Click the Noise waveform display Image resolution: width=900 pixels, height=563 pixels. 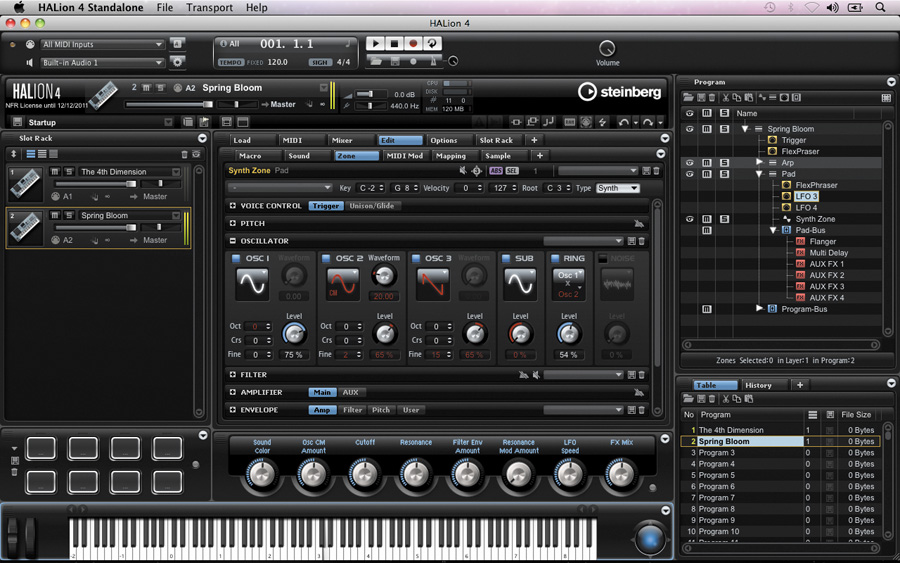(x=617, y=283)
